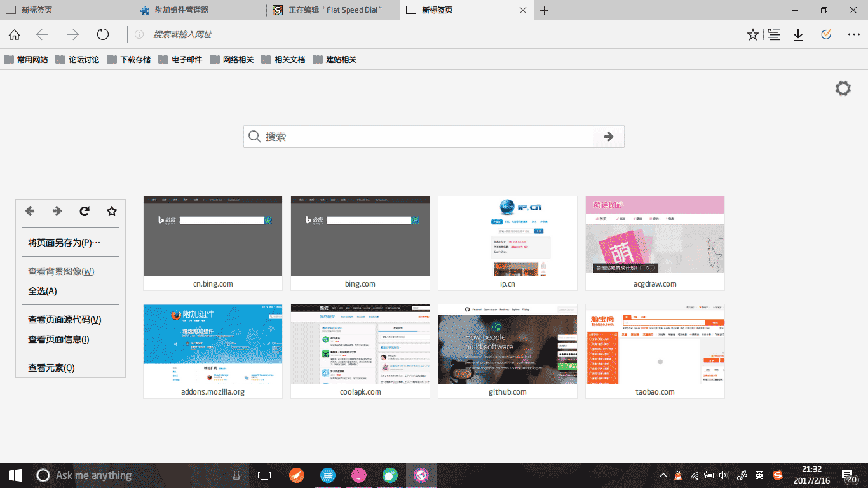Click the home button in the toolbar
868x488 pixels.
[x=14, y=34]
